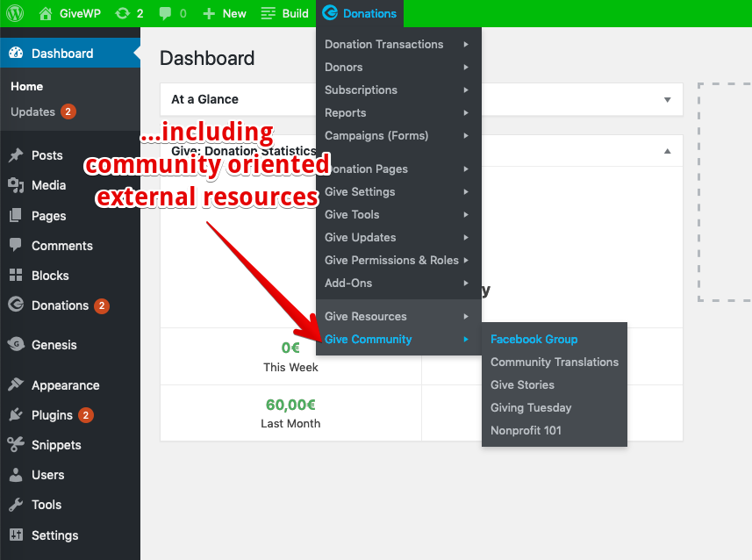The width and height of the screenshot is (752, 560).
Task: Go to Updates in sidebar
Action: coord(33,111)
